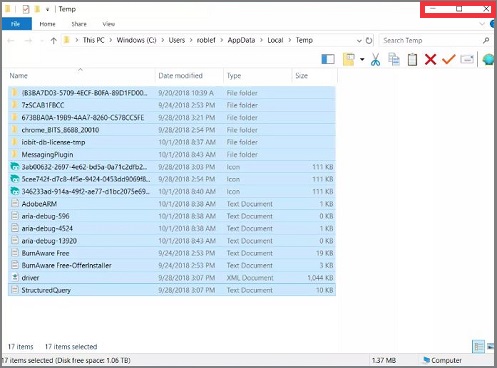Select the driver XML document
This screenshot has width=497, height=368.
tap(172, 278)
